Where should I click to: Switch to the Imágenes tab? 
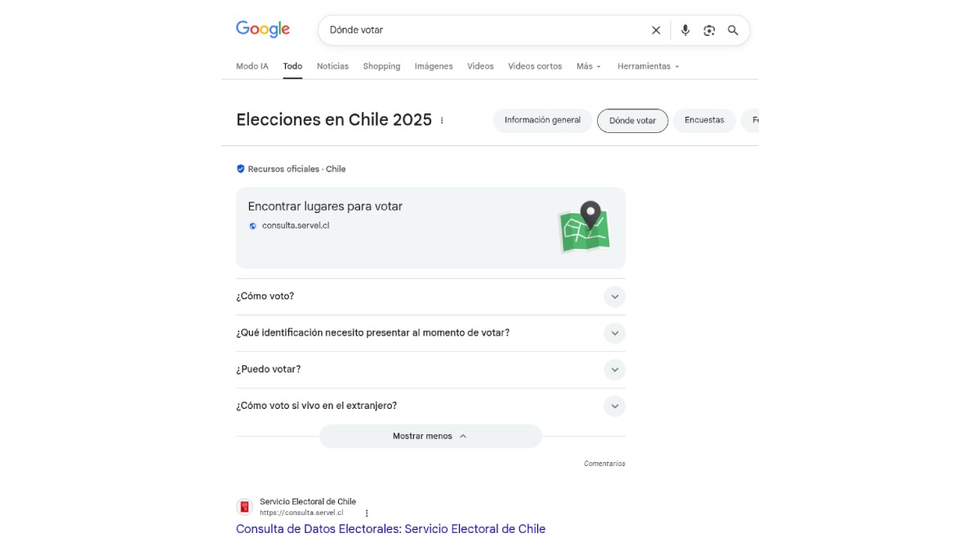pos(434,66)
